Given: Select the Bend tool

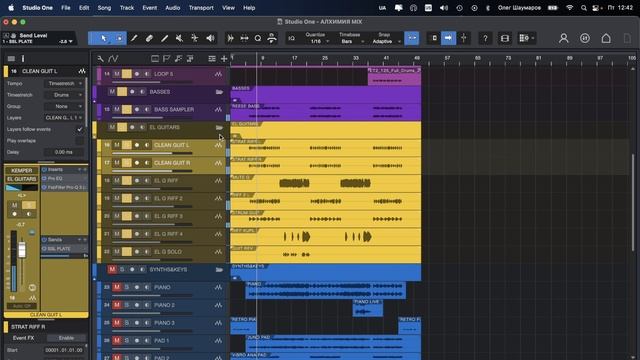Looking at the screenshot, I should [195, 38].
